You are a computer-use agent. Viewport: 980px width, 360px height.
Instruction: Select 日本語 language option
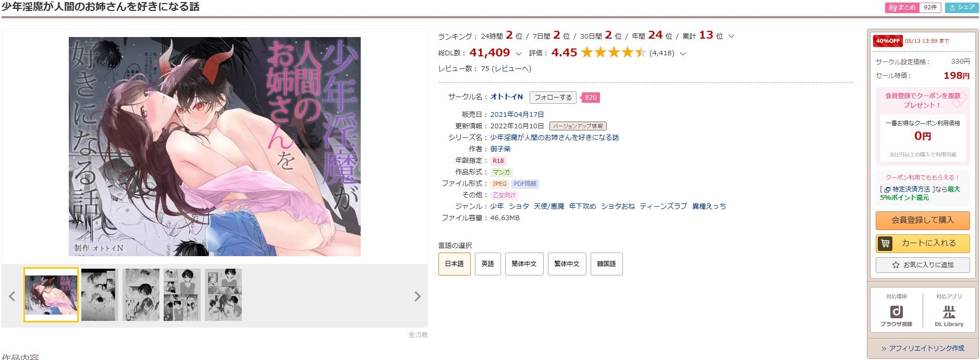[454, 264]
